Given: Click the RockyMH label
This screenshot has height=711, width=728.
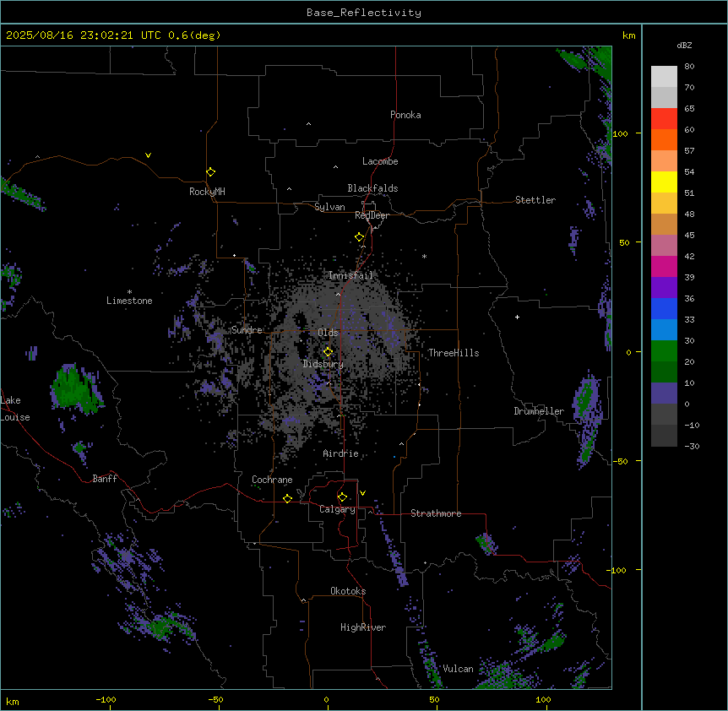Looking at the screenshot, I should [x=207, y=192].
